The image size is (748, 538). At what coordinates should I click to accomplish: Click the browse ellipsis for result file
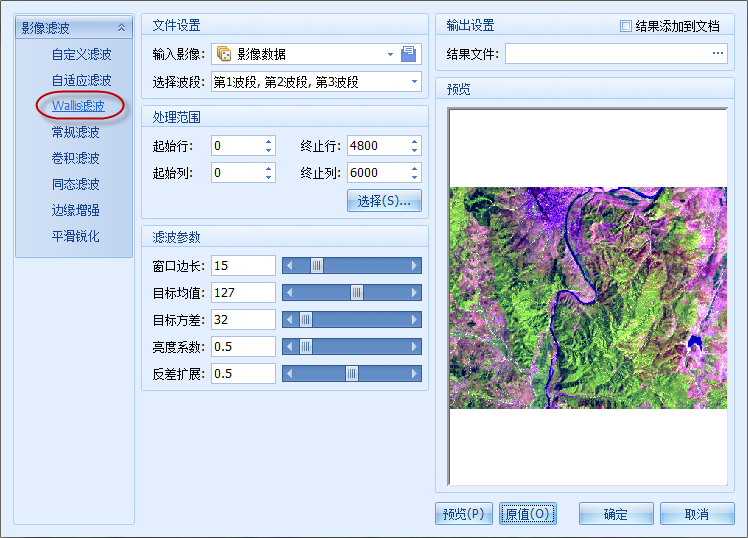coord(718,54)
